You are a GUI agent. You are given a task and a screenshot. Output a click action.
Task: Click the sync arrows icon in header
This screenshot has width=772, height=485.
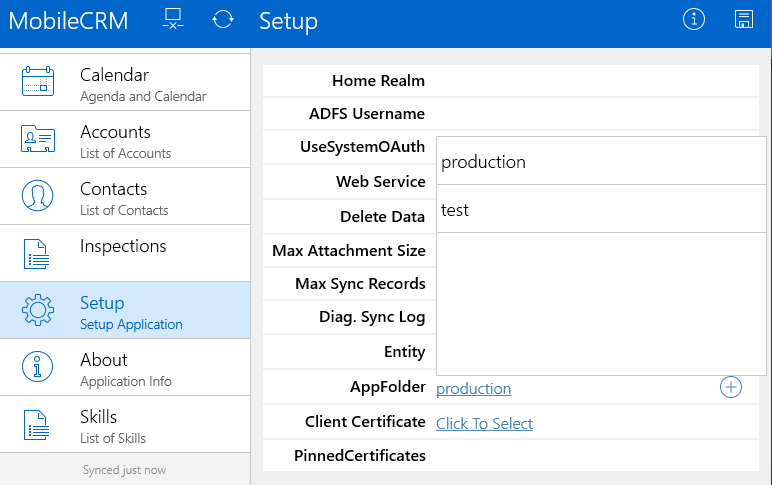(x=223, y=20)
